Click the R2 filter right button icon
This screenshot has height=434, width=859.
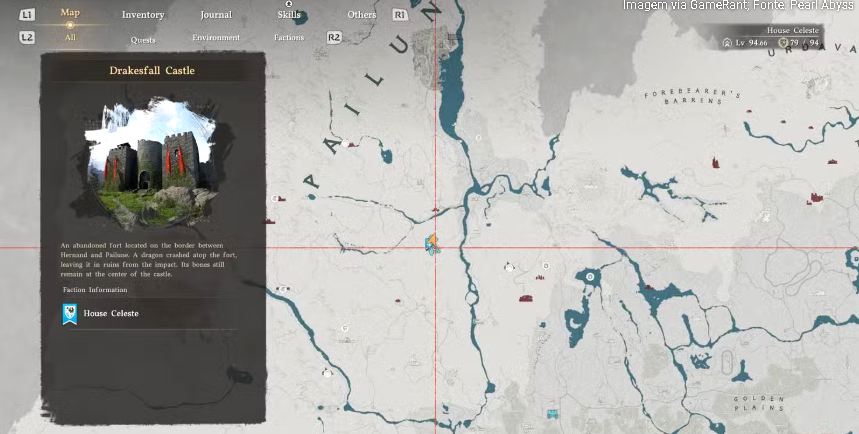pyautogui.click(x=335, y=38)
